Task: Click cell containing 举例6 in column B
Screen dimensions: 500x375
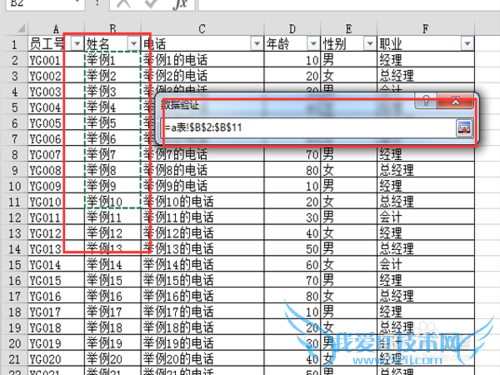Action: [113, 139]
